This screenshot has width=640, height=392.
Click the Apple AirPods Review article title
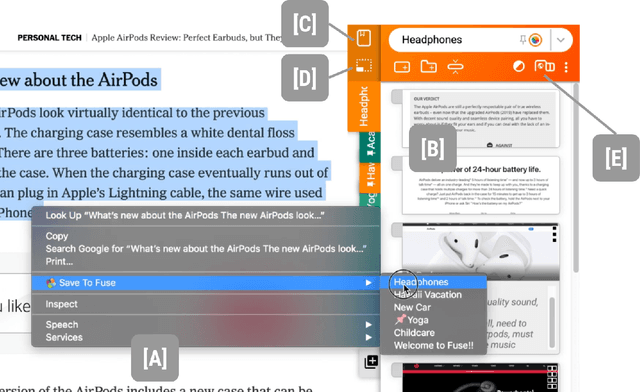(187, 38)
